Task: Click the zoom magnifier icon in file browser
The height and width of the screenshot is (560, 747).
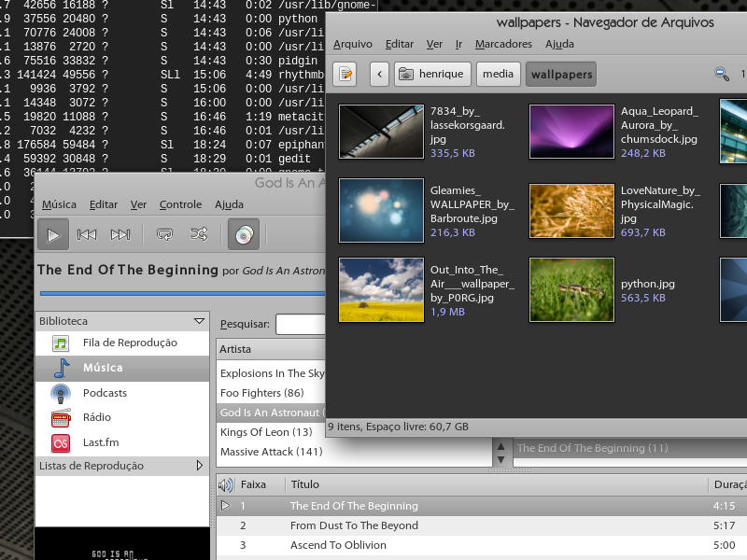Action: coord(722,75)
